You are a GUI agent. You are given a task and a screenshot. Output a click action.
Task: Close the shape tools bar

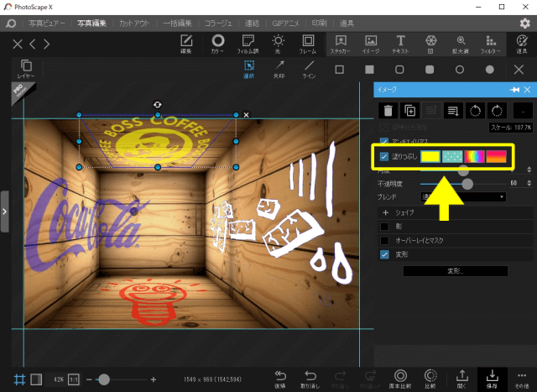point(519,70)
